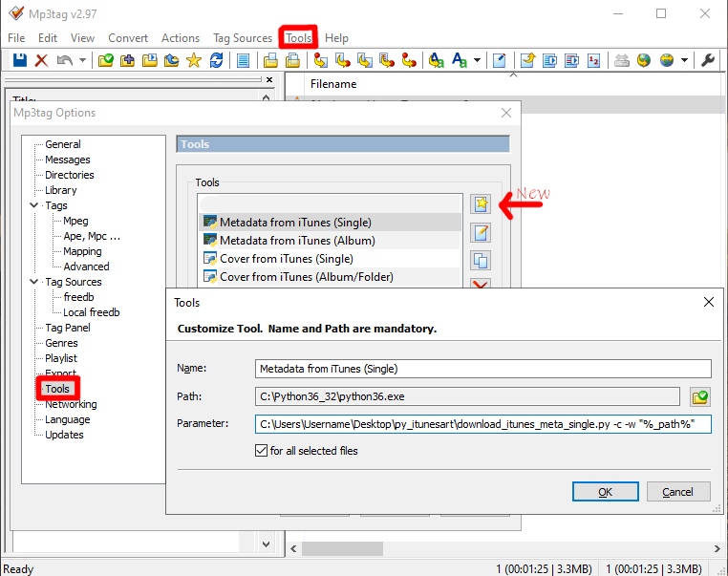Click the Actions Quick blue A icon
The height and width of the screenshot is (576, 728).
pyautogui.click(x=460, y=60)
